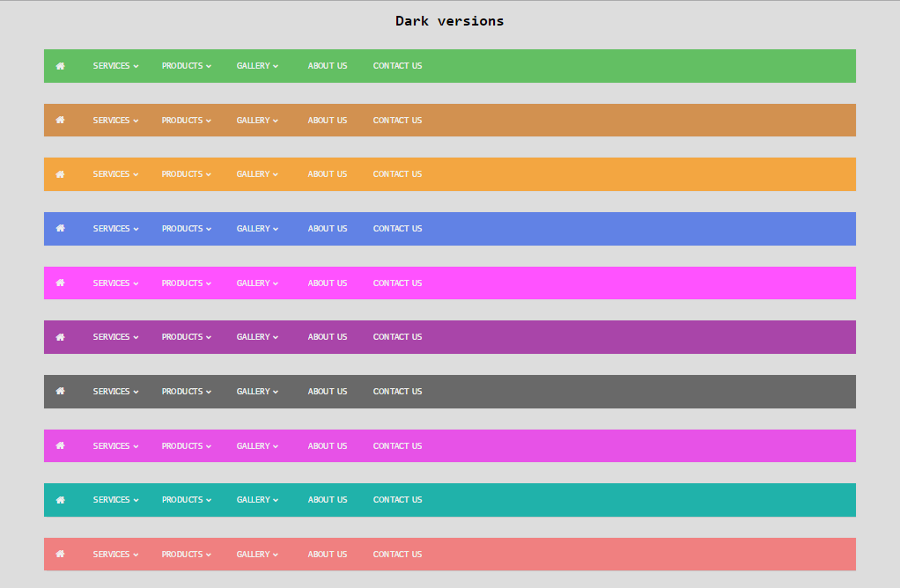Go to About Us in bright magenta navbar
Viewport: 900px width, 588px height.
328,283
